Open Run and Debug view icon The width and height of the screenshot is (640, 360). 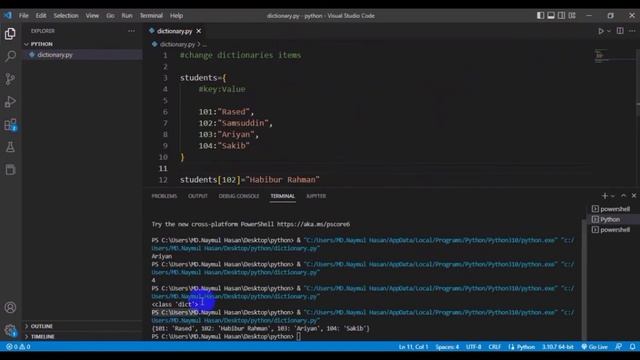point(10,102)
